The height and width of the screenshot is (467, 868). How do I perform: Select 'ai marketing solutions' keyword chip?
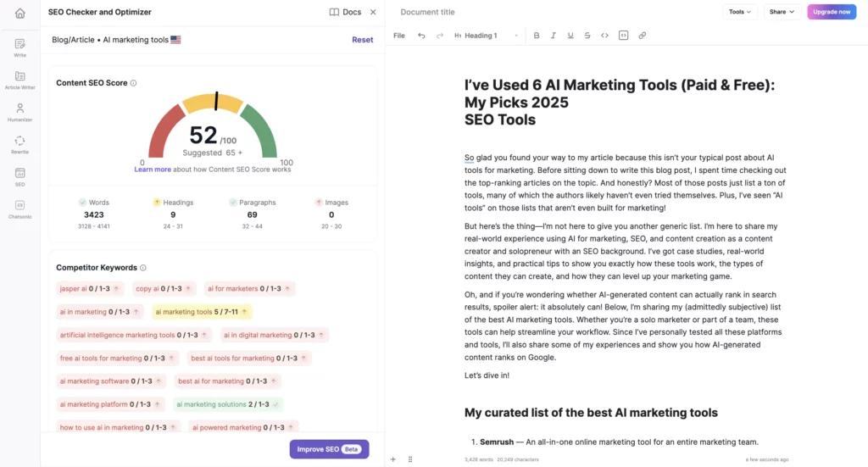[x=227, y=404]
